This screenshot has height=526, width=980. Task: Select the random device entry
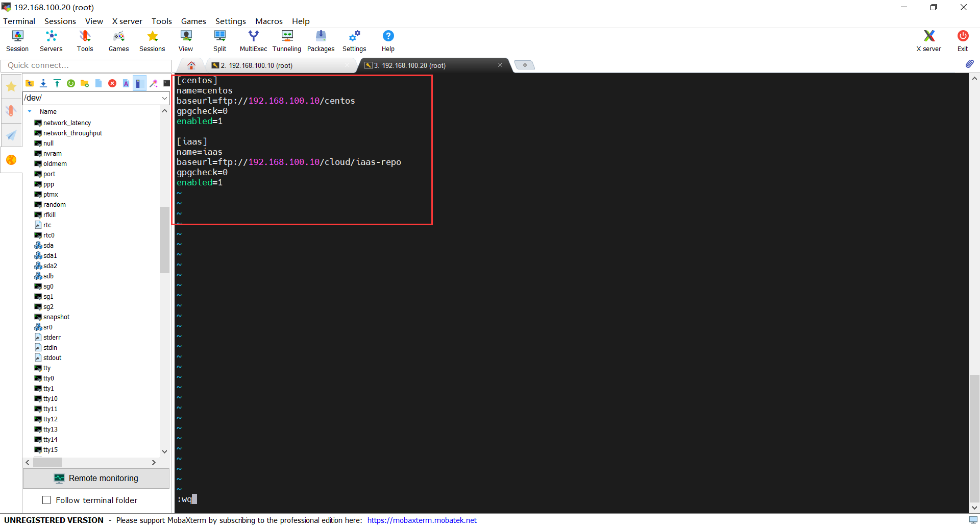tap(54, 204)
